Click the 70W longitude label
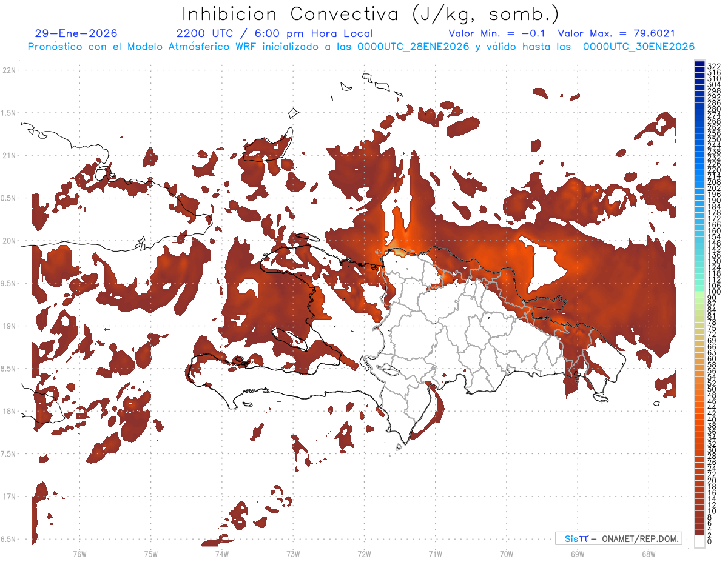728x562 pixels. (x=506, y=554)
